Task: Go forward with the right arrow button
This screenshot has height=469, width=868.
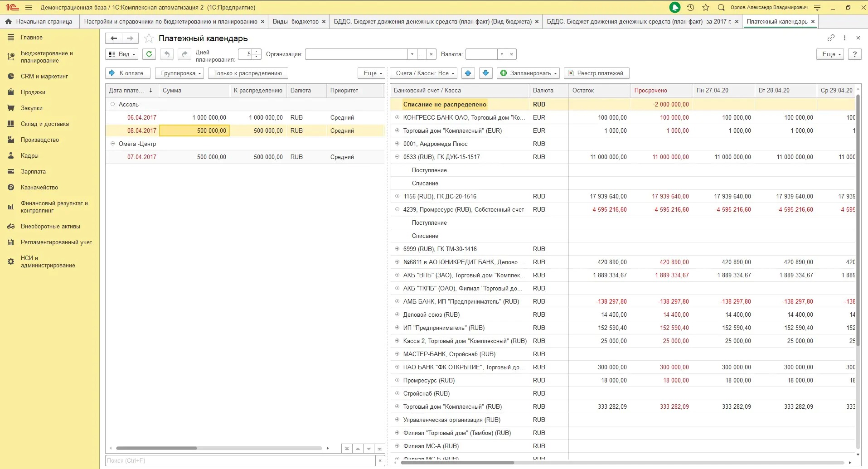Action: [x=130, y=39]
